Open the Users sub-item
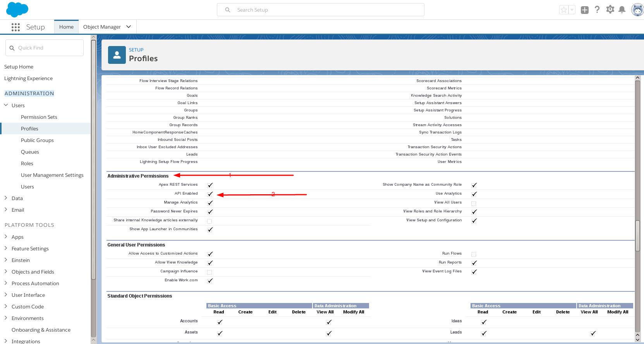This screenshot has width=644, height=344. (27, 187)
